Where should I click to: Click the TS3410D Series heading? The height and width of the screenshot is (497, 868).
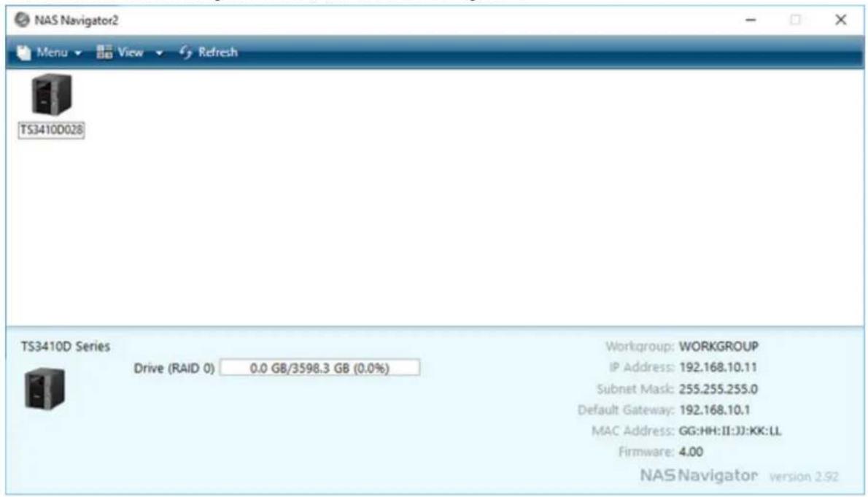click(x=66, y=346)
